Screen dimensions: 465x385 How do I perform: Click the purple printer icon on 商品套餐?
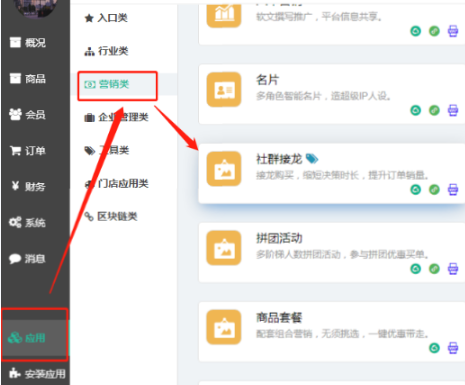453,348
